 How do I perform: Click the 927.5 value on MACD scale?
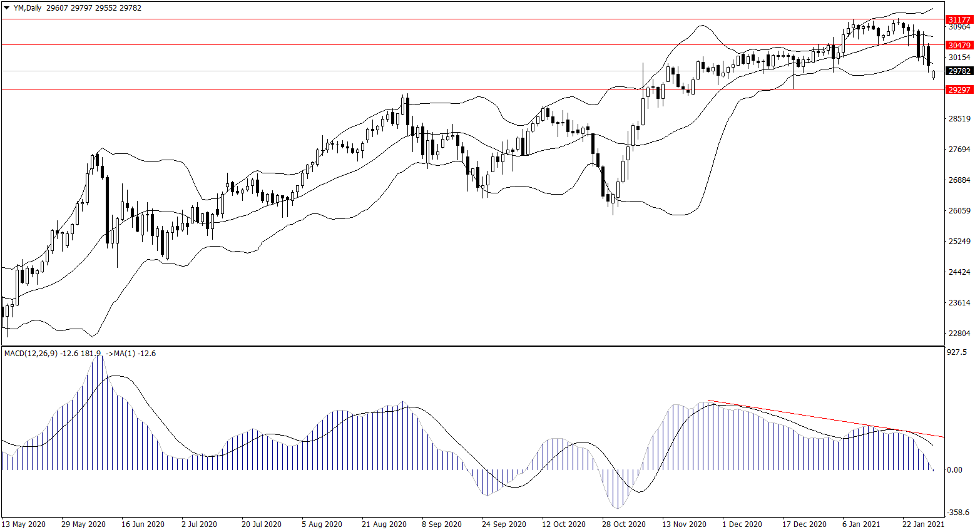(x=957, y=352)
